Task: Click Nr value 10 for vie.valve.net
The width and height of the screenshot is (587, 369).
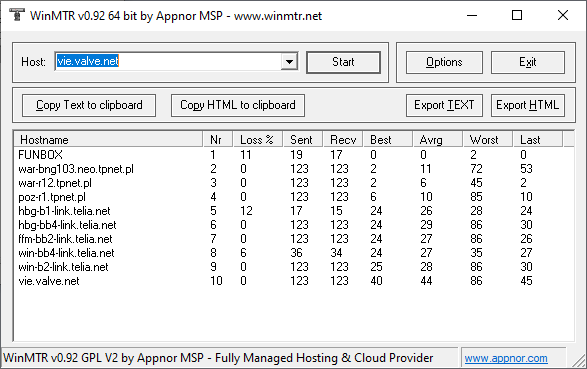Action: click(x=216, y=281)
